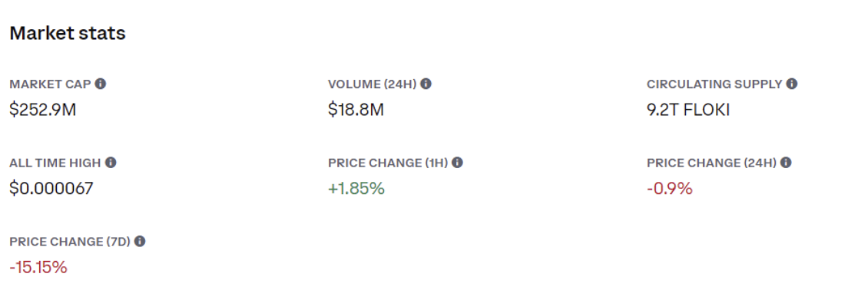
Task: Click the +1.85% hourly change value
Action: click(x=356, y=189)
